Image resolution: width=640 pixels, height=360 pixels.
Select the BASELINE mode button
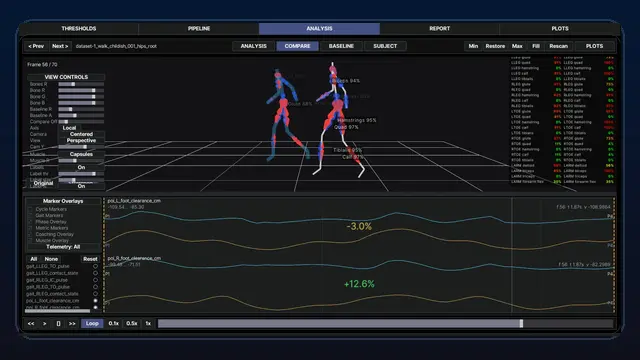[x=341, y=46]
